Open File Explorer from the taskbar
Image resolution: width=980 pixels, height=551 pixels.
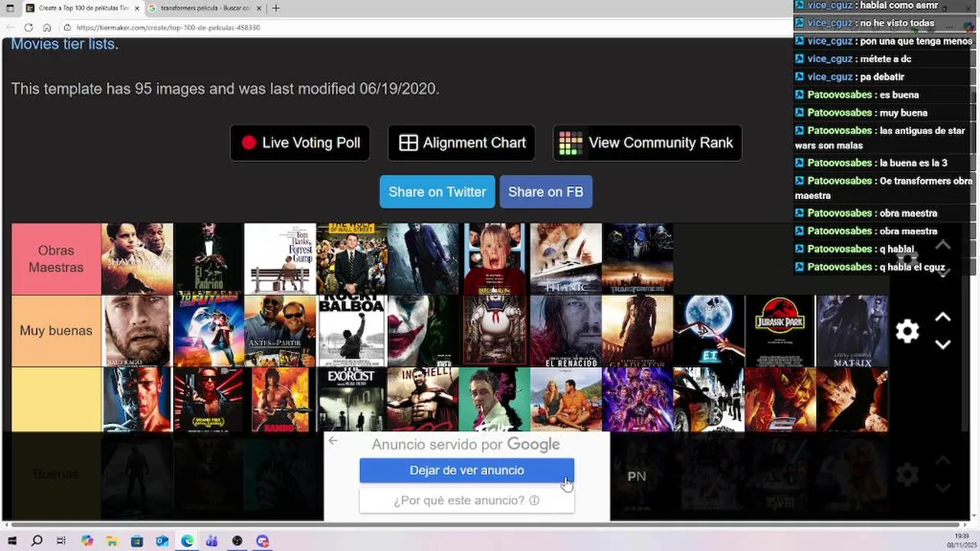pos(112,541)
